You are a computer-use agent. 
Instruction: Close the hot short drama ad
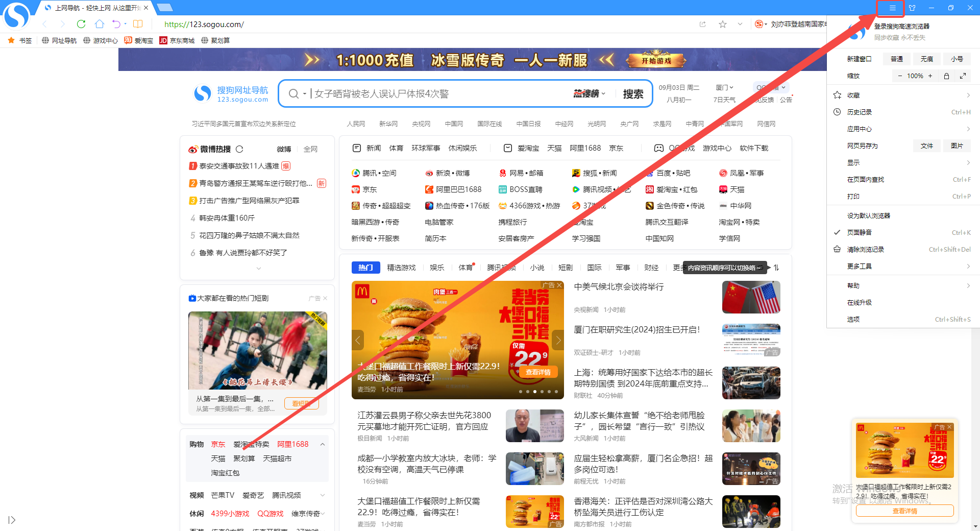point(325,298)
